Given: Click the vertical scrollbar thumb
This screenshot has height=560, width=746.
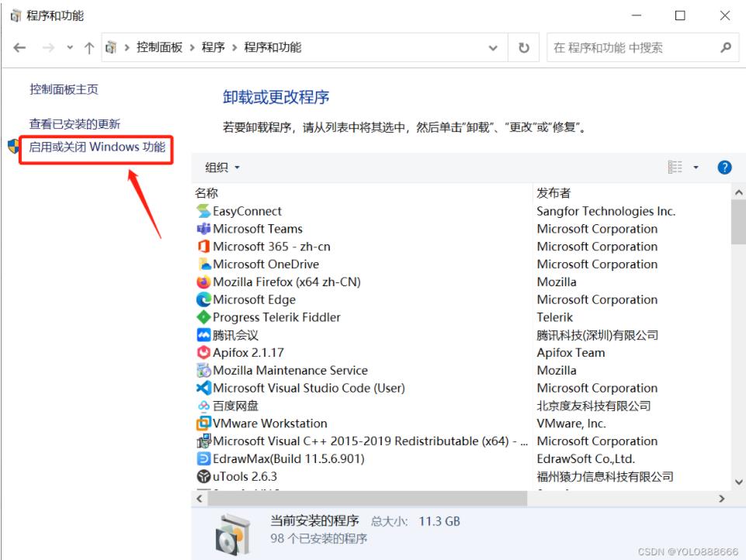Looking at the screenshot, I should 738,222.
